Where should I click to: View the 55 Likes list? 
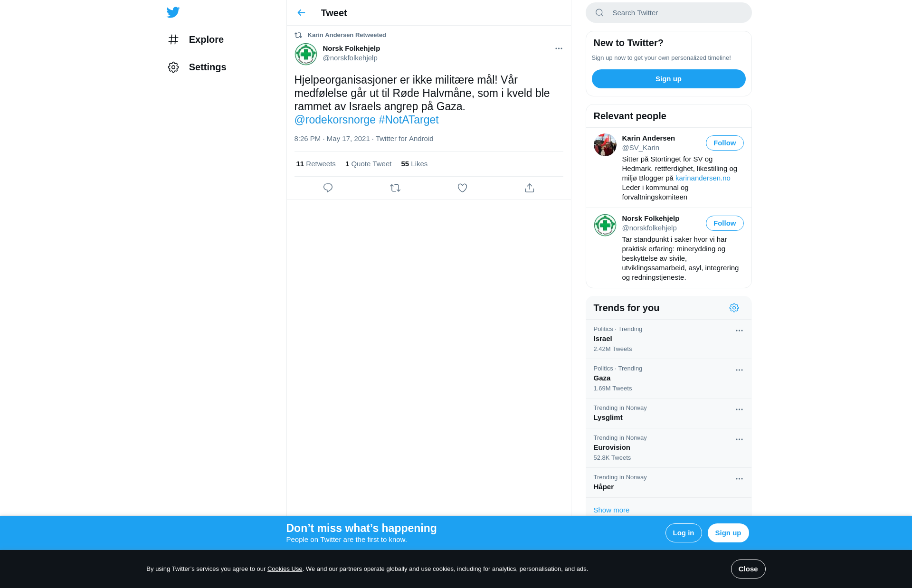414,164
